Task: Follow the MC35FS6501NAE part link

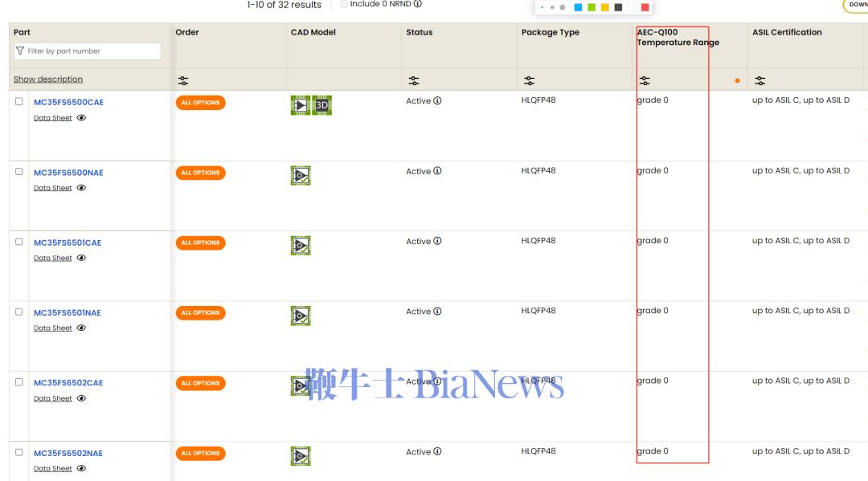Action: [x=68, y=313]
